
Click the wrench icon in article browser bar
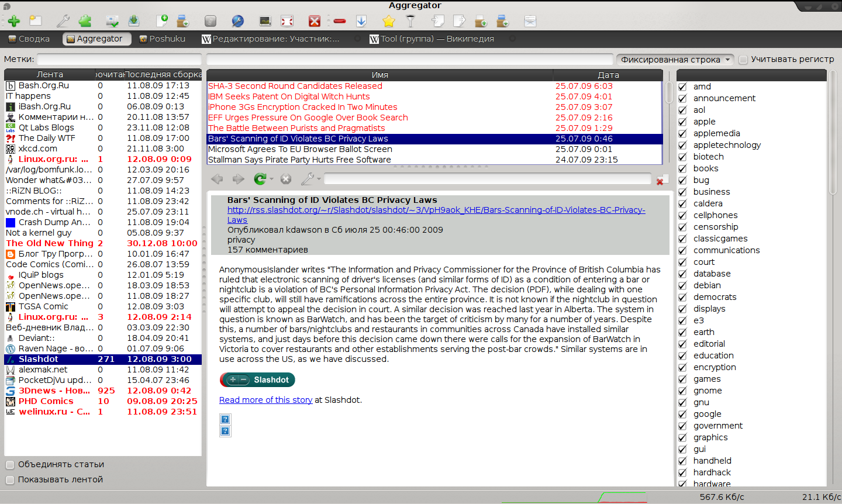point(308,179)
